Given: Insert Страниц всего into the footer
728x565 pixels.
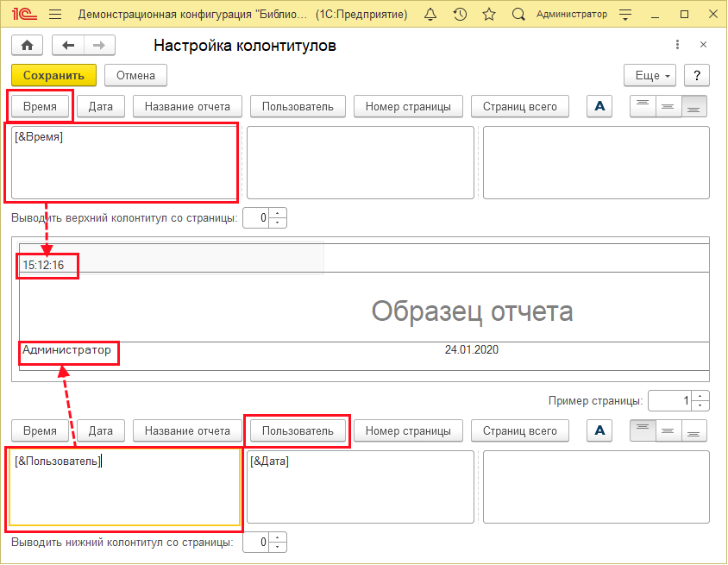Looking at the screenshot, I should (x=520, y=430).
